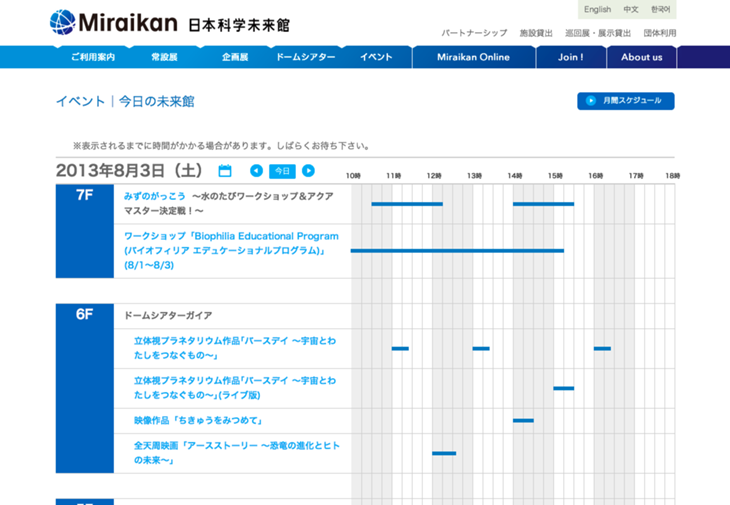The width and height of the screenshot is (730, 505).
Task: Open the calendar date picker icon
Action: 225,171
